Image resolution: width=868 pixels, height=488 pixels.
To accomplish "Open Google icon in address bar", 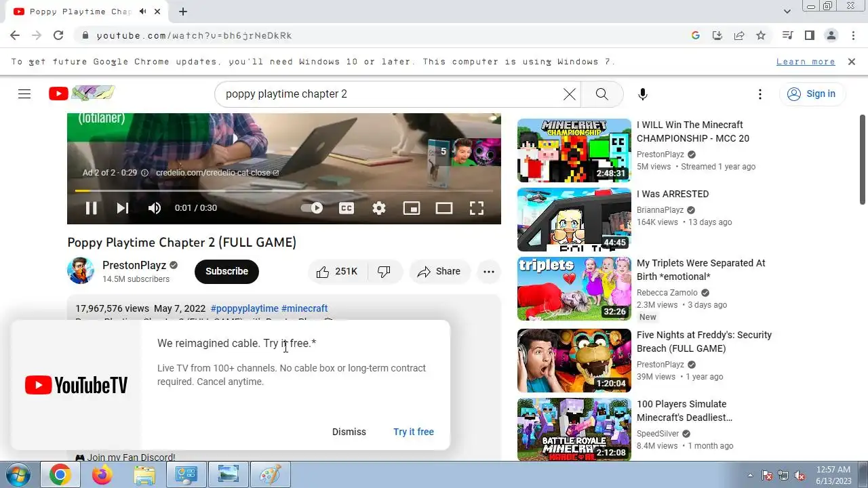I will coord(696,35).
